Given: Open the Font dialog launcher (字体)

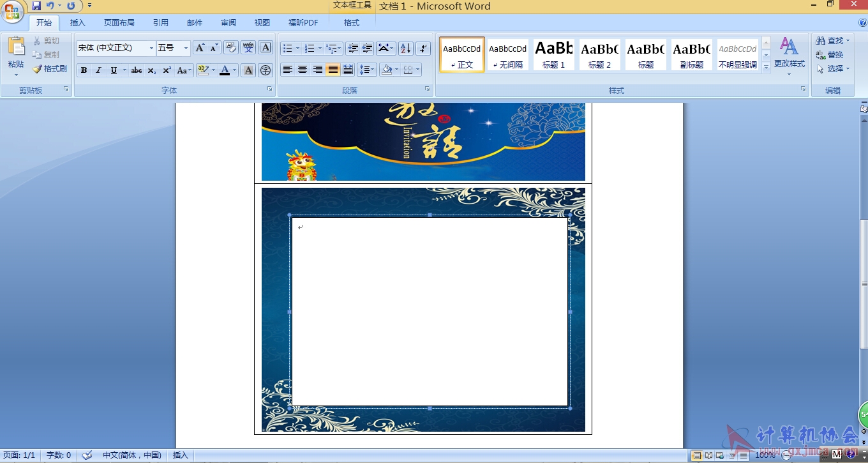Looking at the screenshot, I should (269, 89).
